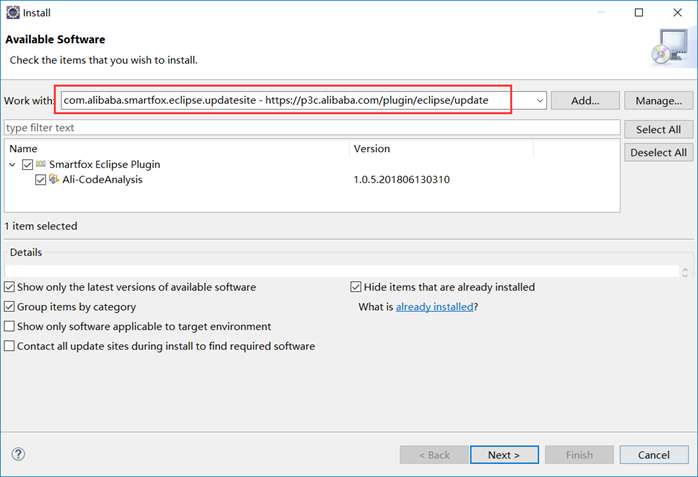Disable Group items by category
Image resolution: width=698 pixels, height=477 pixels.
coord(10,307)
